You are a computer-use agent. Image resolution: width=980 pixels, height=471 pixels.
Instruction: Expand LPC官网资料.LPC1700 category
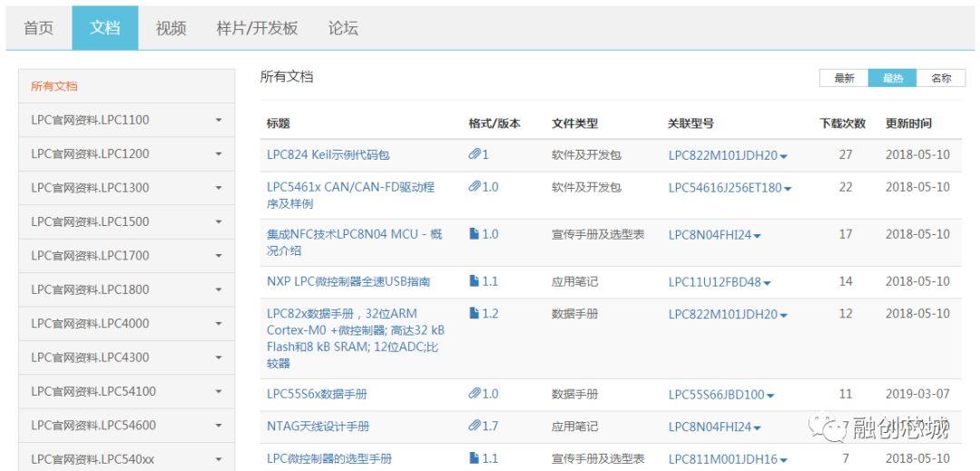pos(127,256)
